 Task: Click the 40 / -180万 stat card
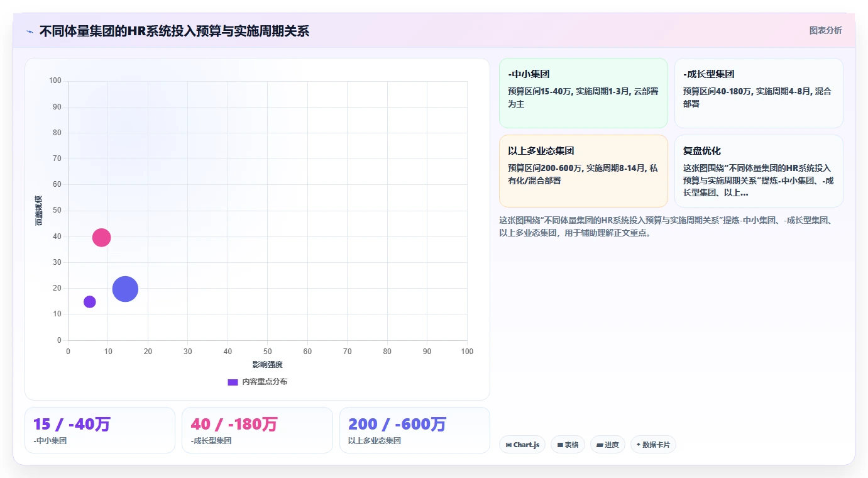coord(257,430)
